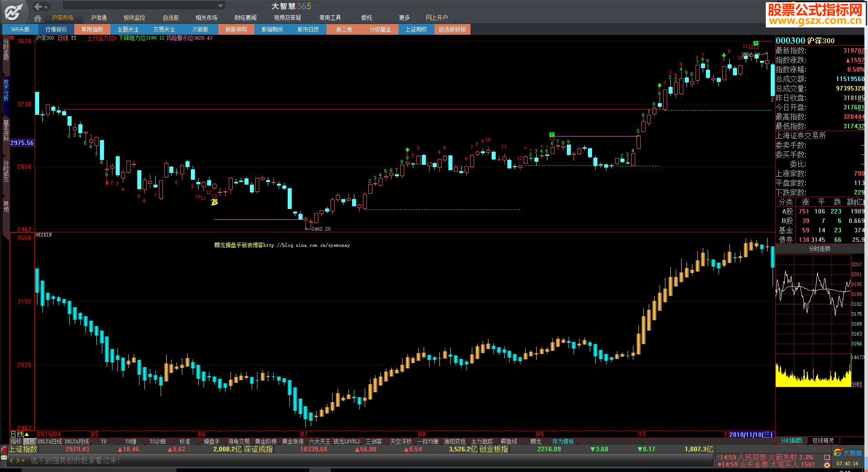The height and width of the screenshot is (472, 868).
Task: Click the red window icon beside 上证指数
Action: coord(4,449)
